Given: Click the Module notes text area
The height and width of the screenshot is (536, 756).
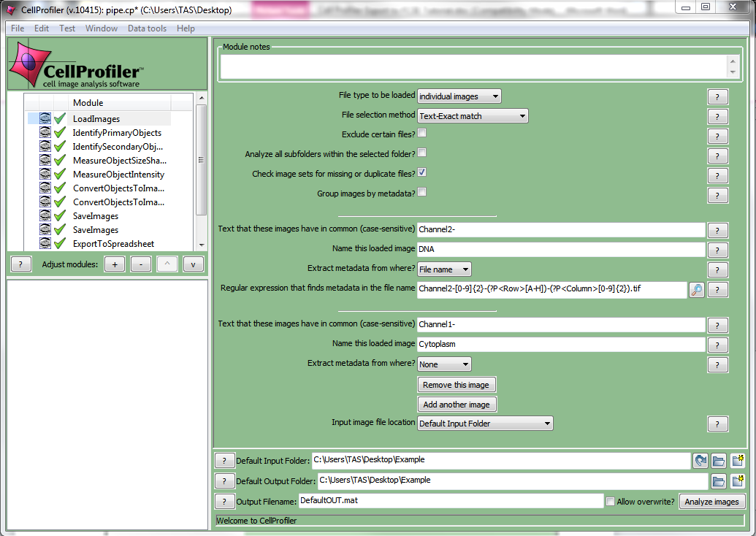Looking at the screenshot, I should (x=473, y=66).
